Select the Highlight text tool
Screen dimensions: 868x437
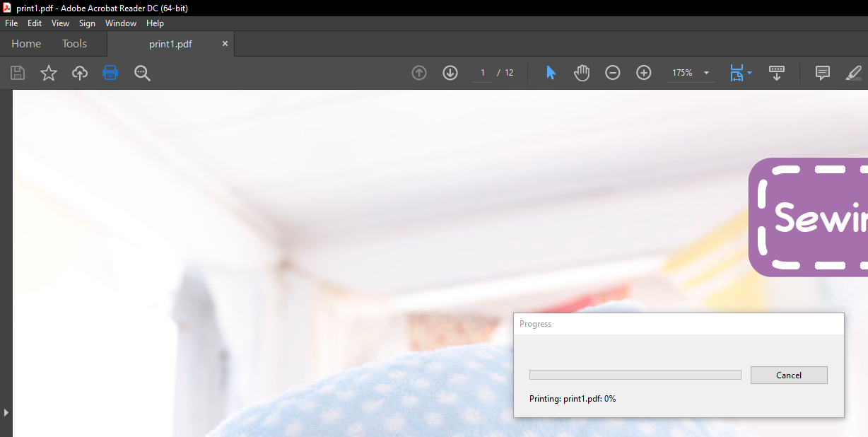click(854, 73)
